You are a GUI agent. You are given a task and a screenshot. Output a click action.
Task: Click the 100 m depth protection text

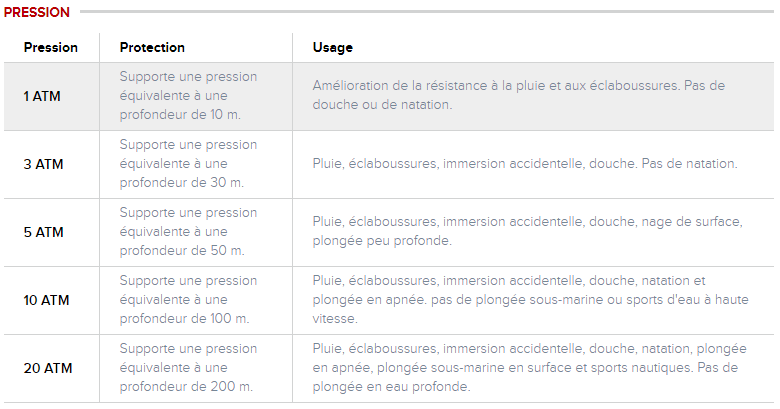[x=188, y=299]
